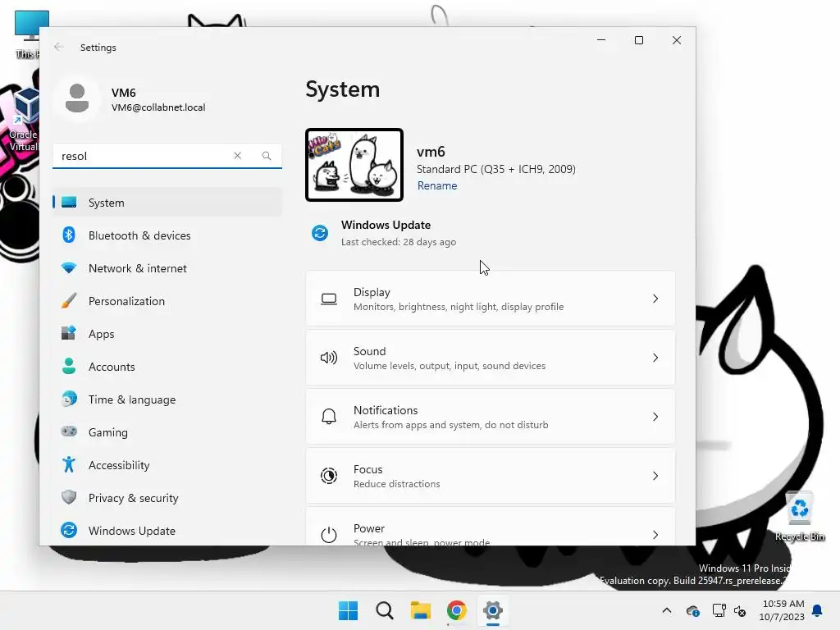
Task: Click the Rename link
Action: tap(437, 185)
